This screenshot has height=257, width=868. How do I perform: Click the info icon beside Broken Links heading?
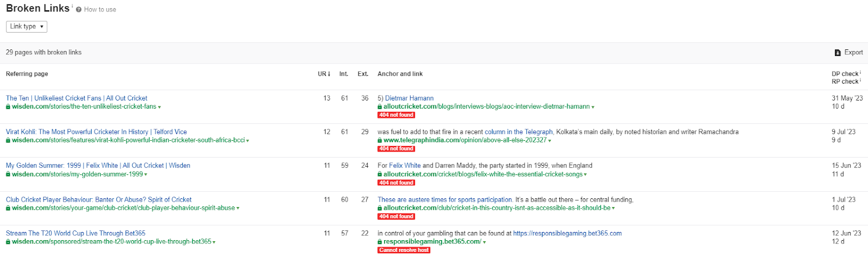point(72,6)
